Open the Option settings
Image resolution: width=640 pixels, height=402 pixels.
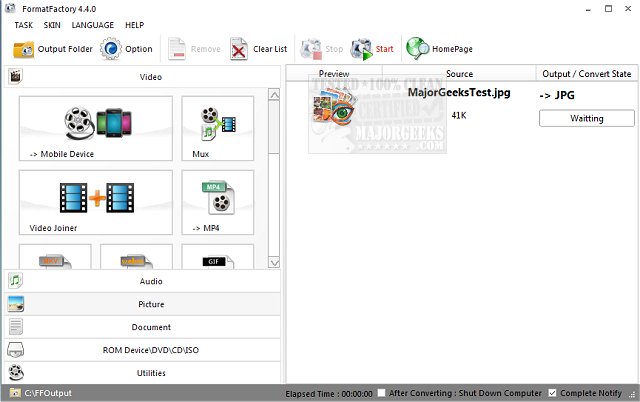127,49
